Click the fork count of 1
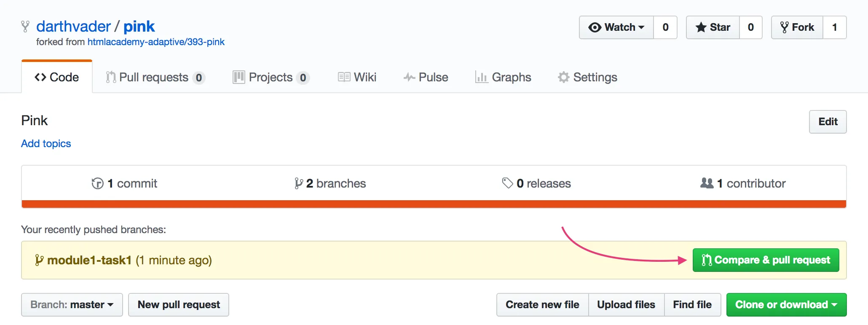 click(835, 27)
